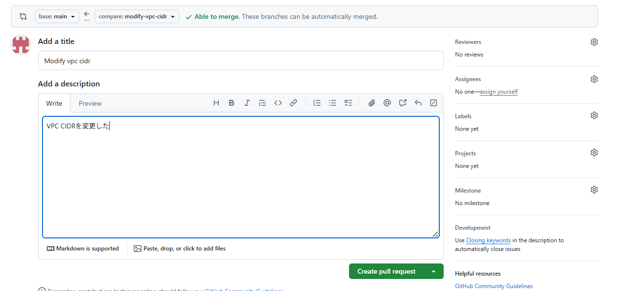Screen dimensions: 644x291
Task: Add a hyperlink using the link icon
Action: click(x=294, y=103)
